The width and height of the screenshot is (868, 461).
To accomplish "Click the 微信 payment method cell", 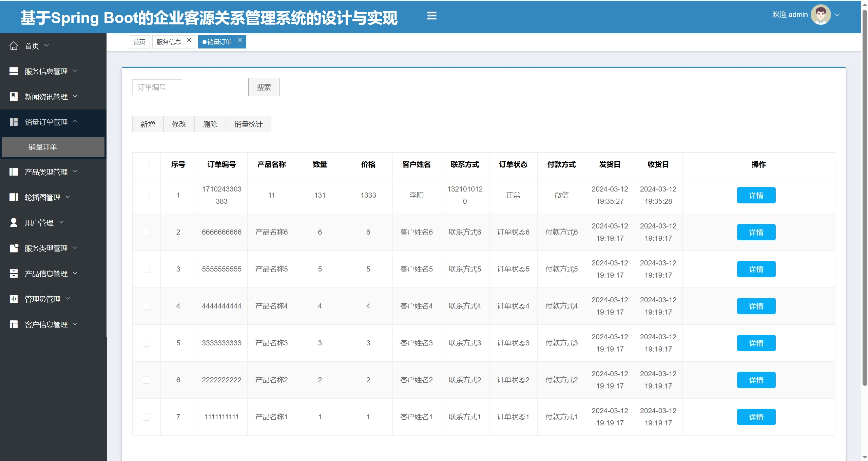I will coord(562,196).
